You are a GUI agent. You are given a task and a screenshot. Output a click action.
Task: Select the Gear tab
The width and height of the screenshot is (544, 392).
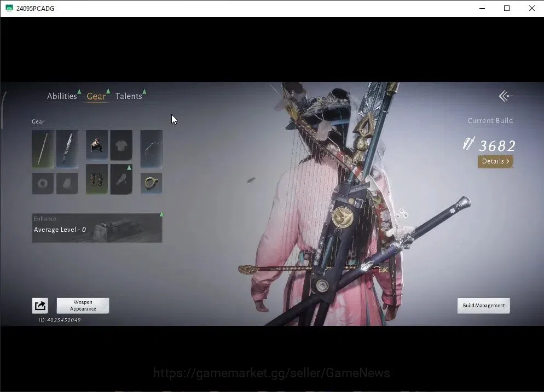coord(96,96)
